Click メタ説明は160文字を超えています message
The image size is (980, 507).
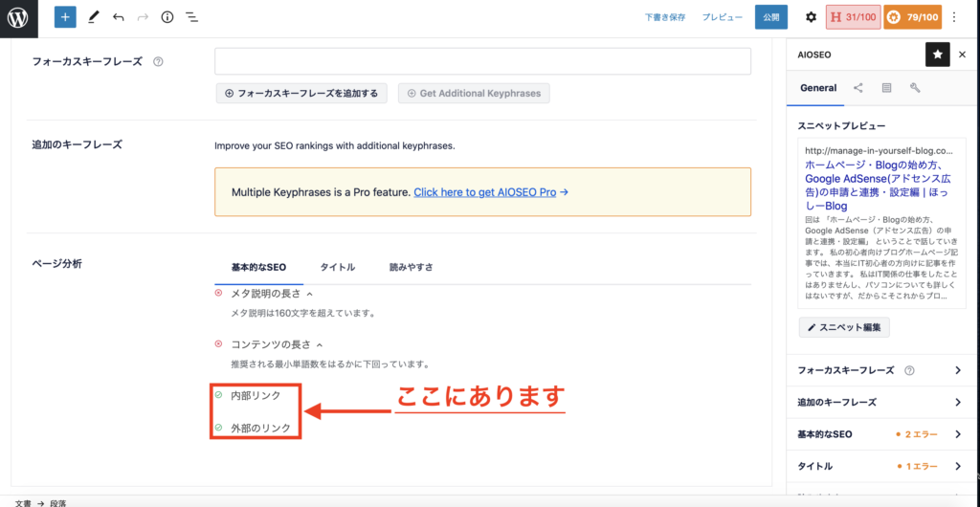302,313
